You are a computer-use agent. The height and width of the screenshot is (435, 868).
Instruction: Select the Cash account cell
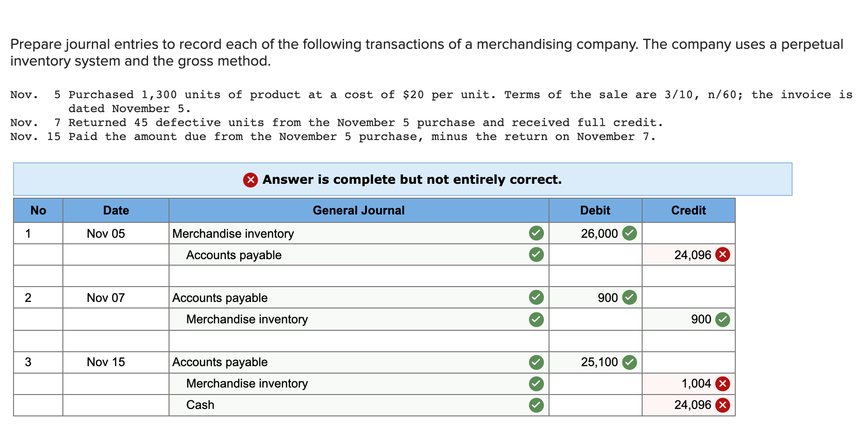359,405
